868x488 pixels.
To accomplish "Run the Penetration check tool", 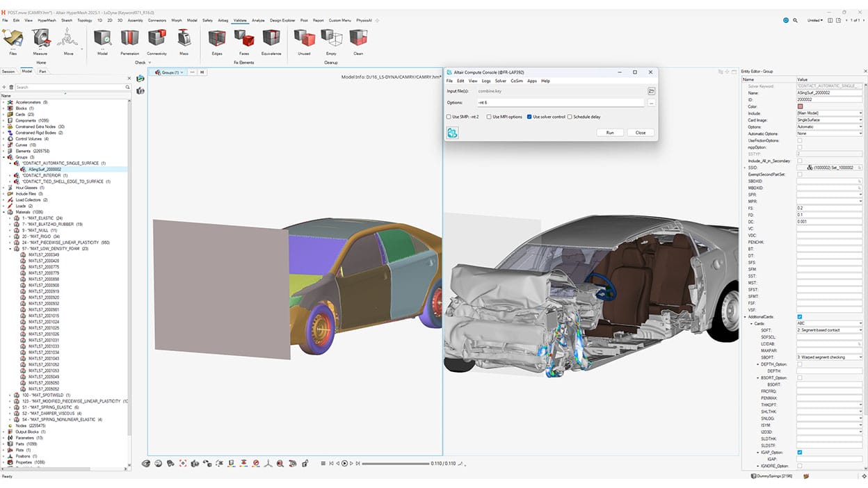I will (131, 42).
